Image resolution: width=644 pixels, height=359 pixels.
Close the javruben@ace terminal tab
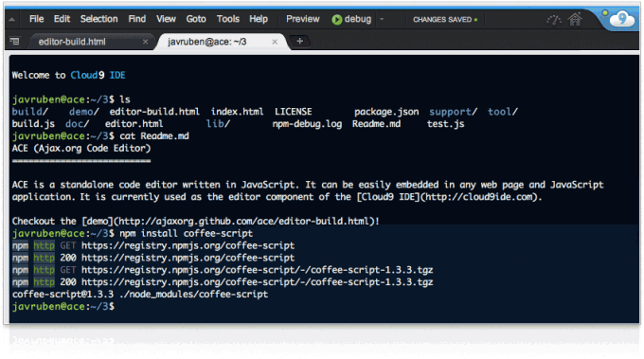click(x=275, y=42)
